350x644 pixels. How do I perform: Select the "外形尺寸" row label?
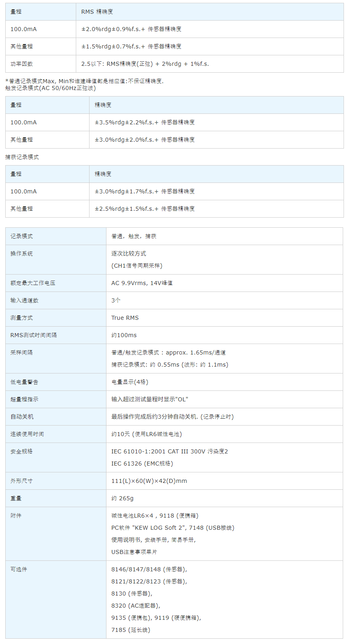click(22, 481)
